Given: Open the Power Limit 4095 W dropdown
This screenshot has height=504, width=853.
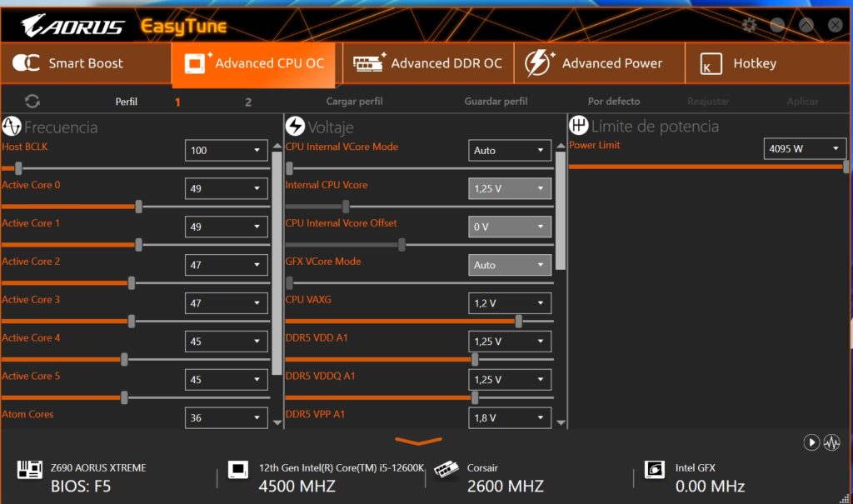Looking at the screenshot, I should pos(805,148).
